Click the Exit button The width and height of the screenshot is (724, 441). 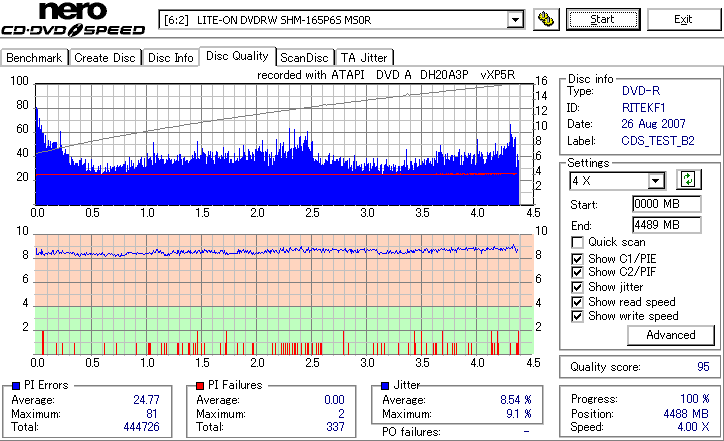coord(683,19)
